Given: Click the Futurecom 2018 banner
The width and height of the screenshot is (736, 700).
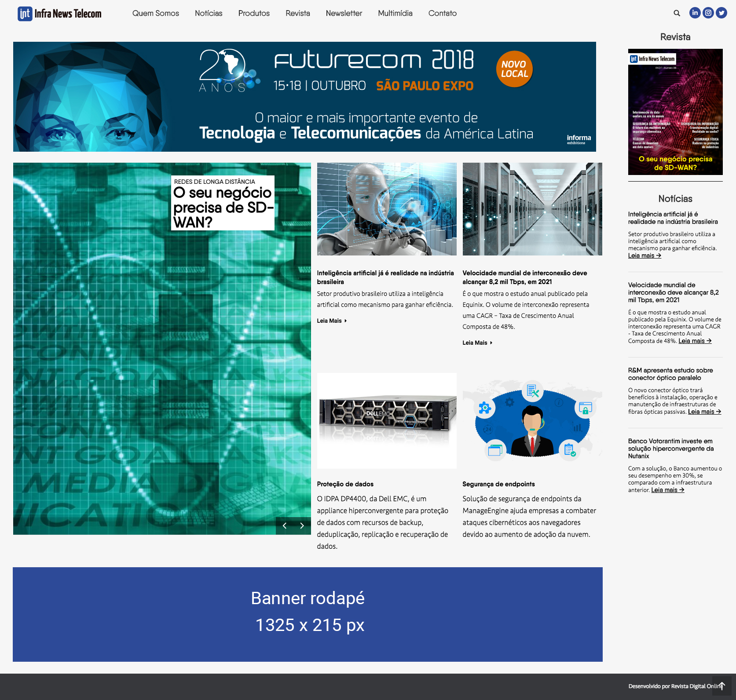Looking at the screenshot, I should pyautogui.click(x=304, y=97).
